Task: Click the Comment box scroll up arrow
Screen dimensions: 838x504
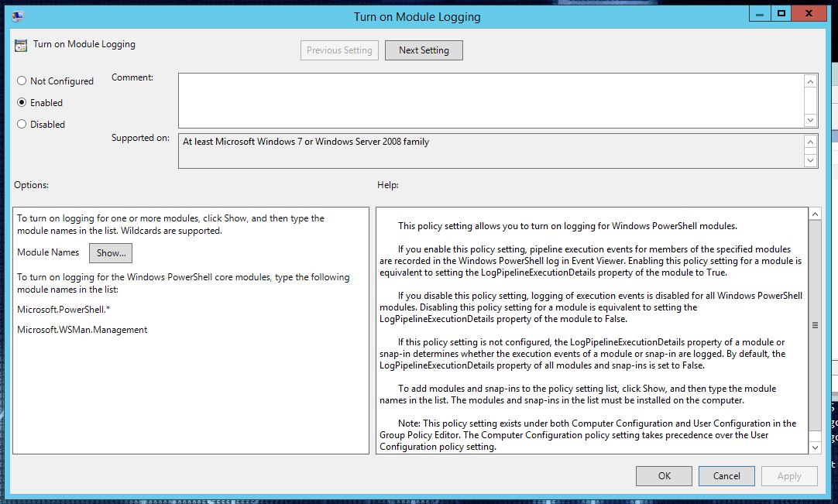Action: [x=810, y=81]
